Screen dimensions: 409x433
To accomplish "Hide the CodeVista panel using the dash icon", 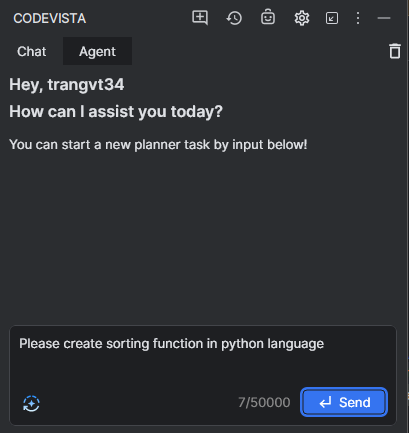I will (384, 18).
